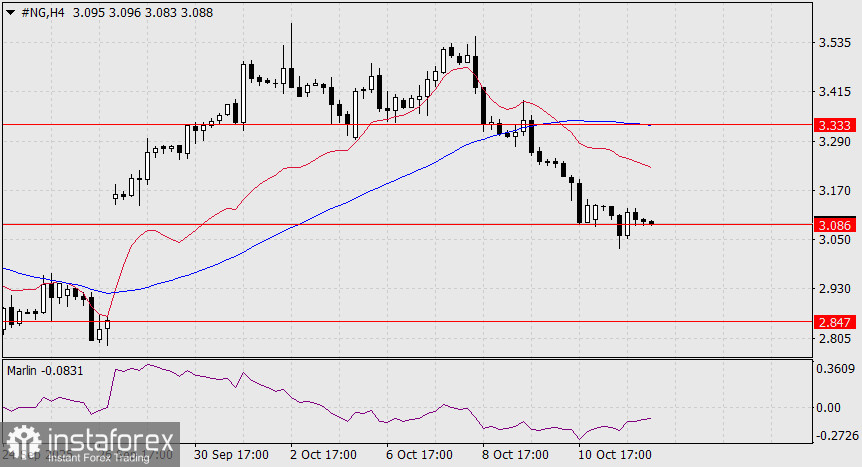Click the 30 Sep 17:00 time axis label
Screen dimensions: 862x467
pyautogui.click(x=231, y=455)
